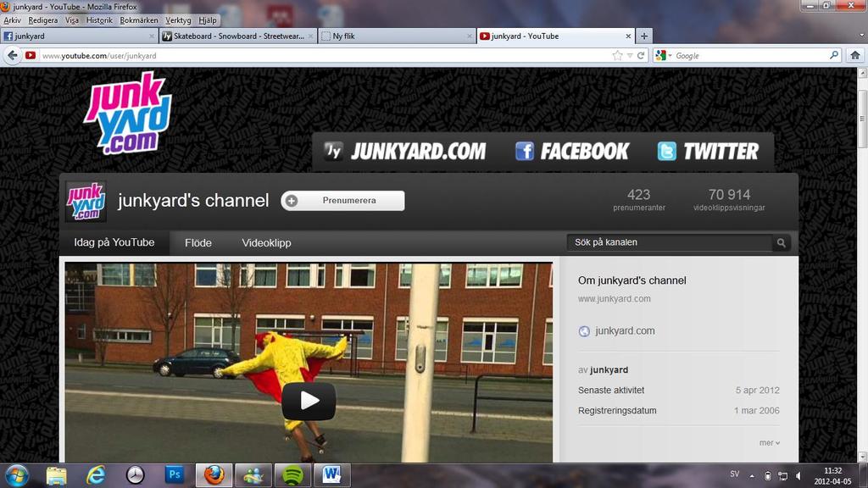This screenshot has height=488, width=868.
Task: Reload the page with the refresh icon
Action: coord(641,55)
